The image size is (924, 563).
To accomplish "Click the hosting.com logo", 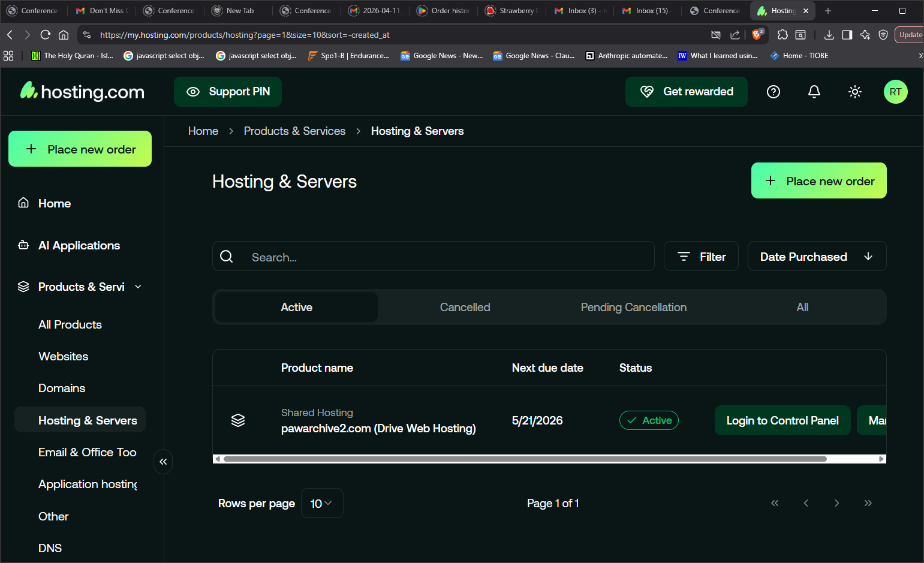I will point(83,91).
